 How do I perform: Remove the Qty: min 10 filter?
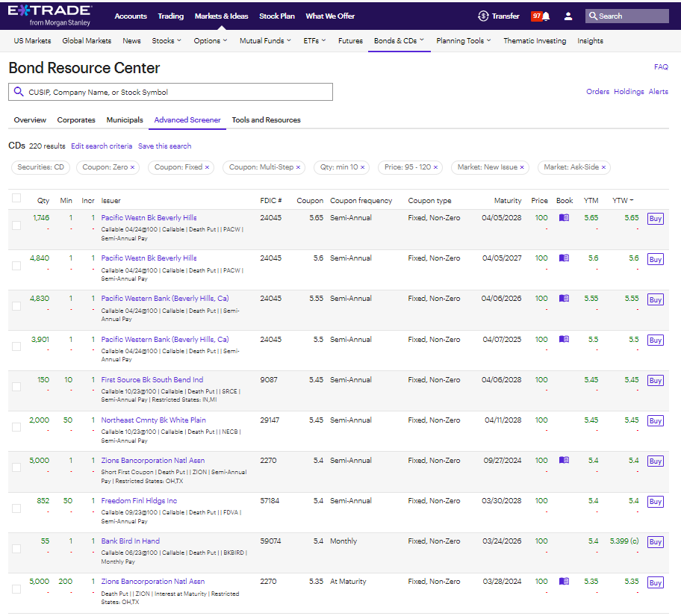(363, 167)
